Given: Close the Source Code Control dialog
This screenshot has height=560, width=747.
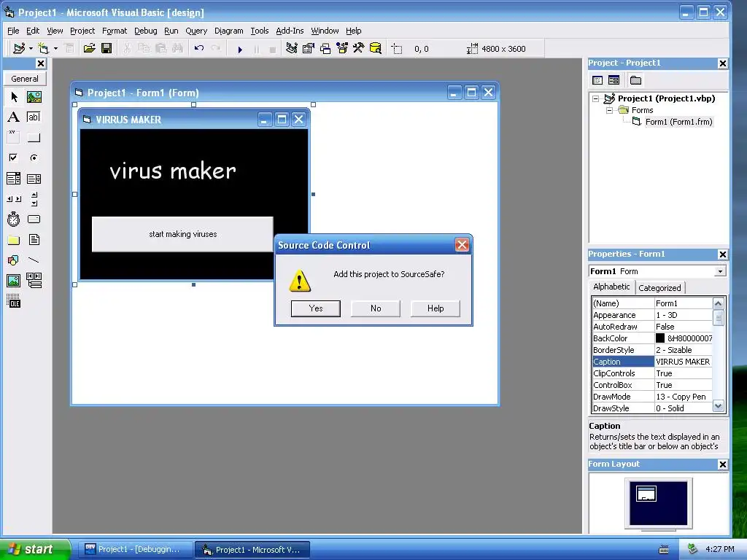Looking at the screenshot, I should (462, 245).
